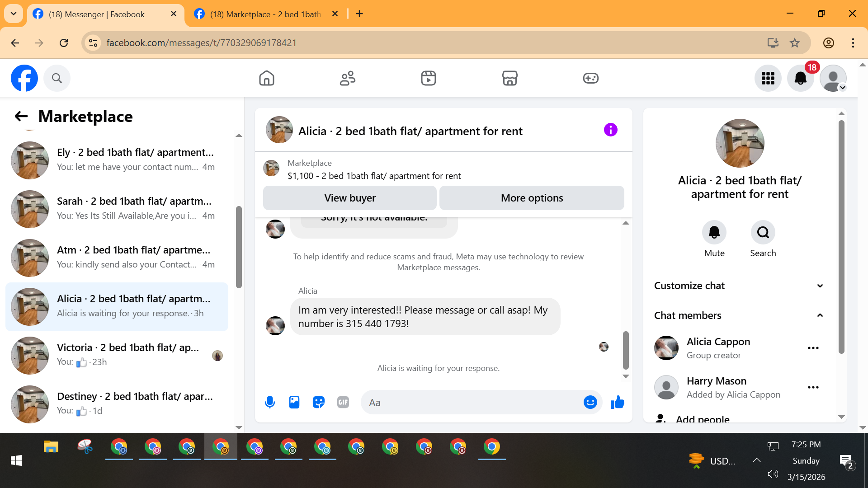The image size is (868, 488).
Task: Open the Snipping Tool taskbar icon
Action: coord(85,447)
